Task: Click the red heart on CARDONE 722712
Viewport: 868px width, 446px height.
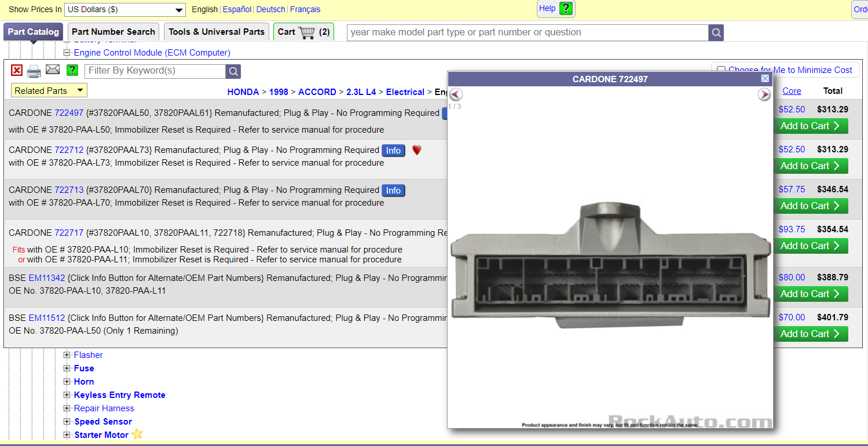Action: coord(416,150)
